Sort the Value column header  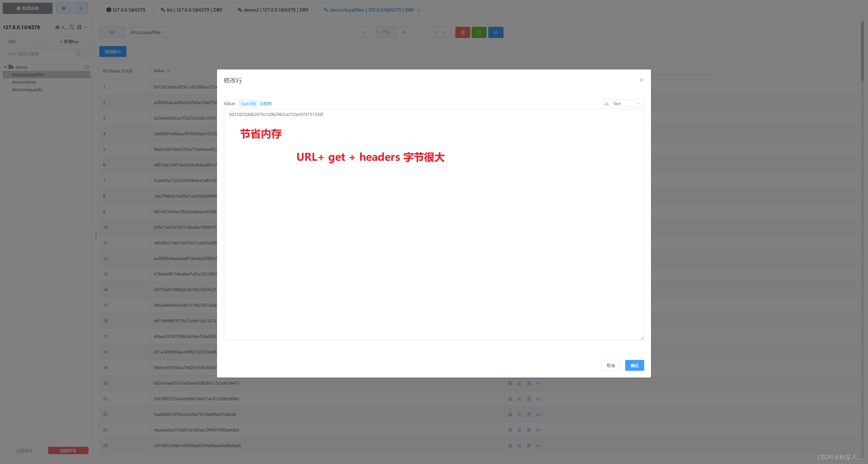pos(169,71)
